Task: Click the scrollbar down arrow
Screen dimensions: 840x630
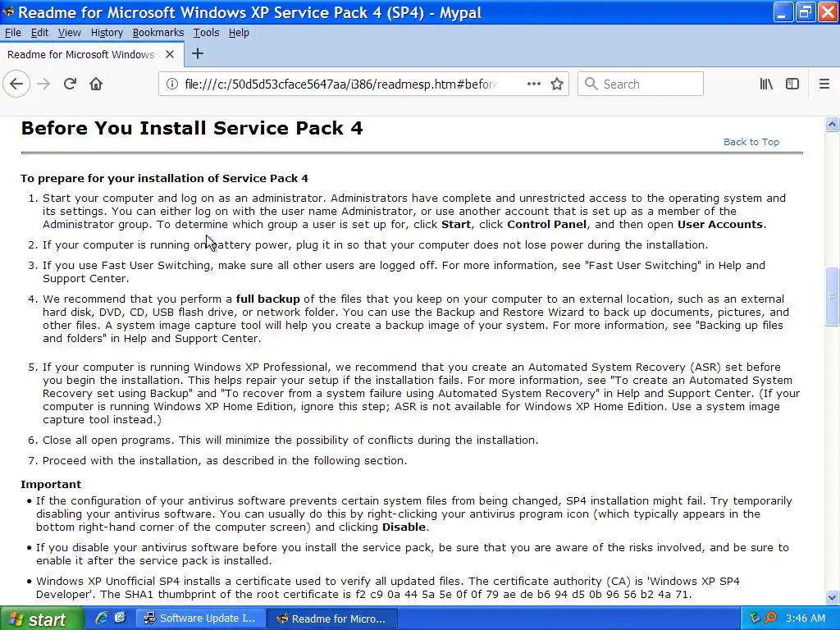Action: click(x=832, y=597)
